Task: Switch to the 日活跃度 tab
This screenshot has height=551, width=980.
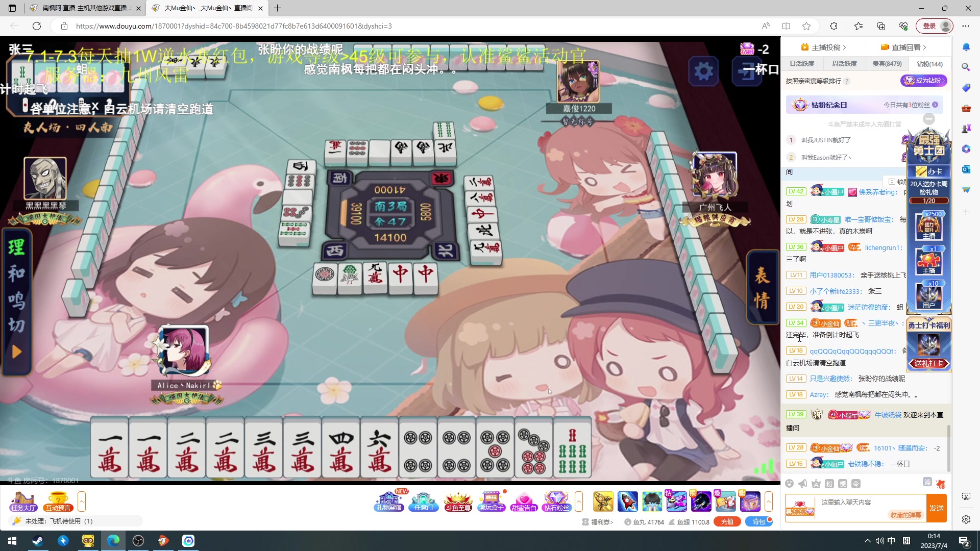Action: 802,64
